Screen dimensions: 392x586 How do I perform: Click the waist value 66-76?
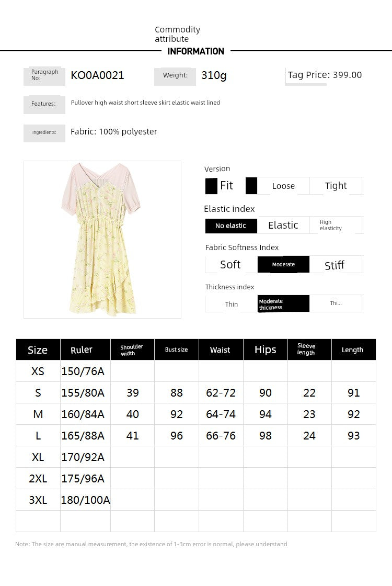point(221,436)
